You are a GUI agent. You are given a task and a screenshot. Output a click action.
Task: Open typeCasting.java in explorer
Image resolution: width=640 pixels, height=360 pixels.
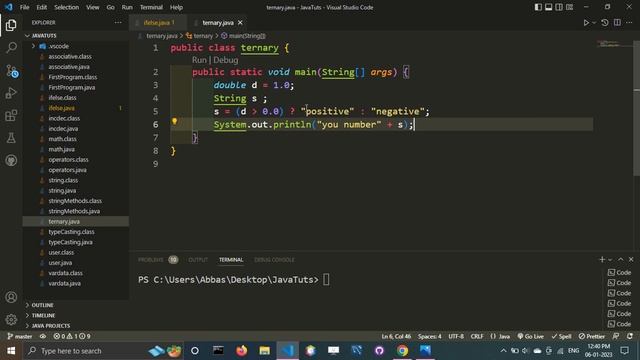pos(70,242)
